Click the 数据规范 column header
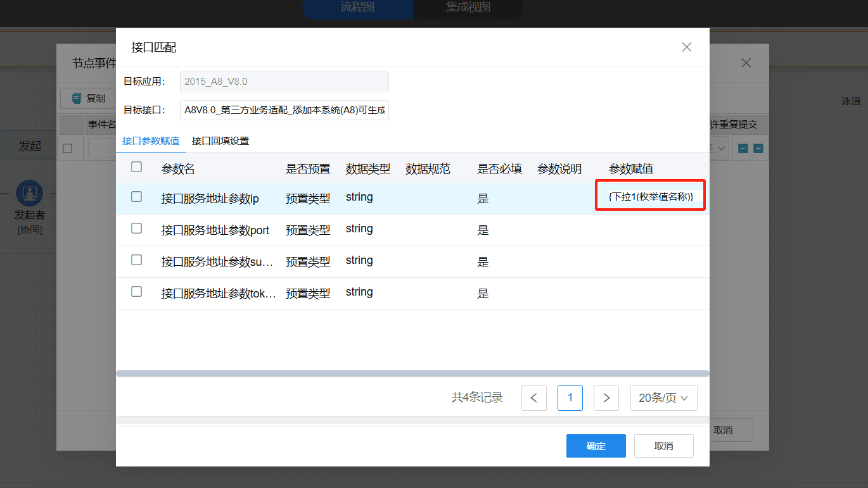The height and width of the screenshot is (488, 868). pos(428,169)
